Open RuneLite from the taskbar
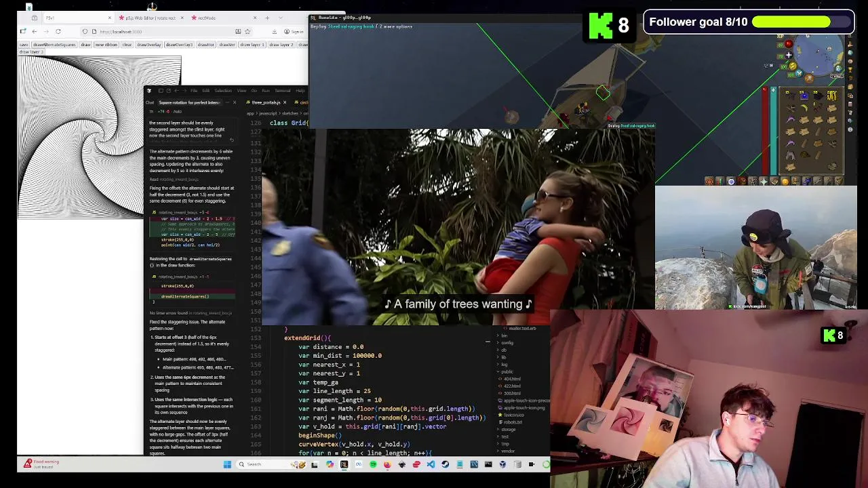 click(x=344, y=464)
